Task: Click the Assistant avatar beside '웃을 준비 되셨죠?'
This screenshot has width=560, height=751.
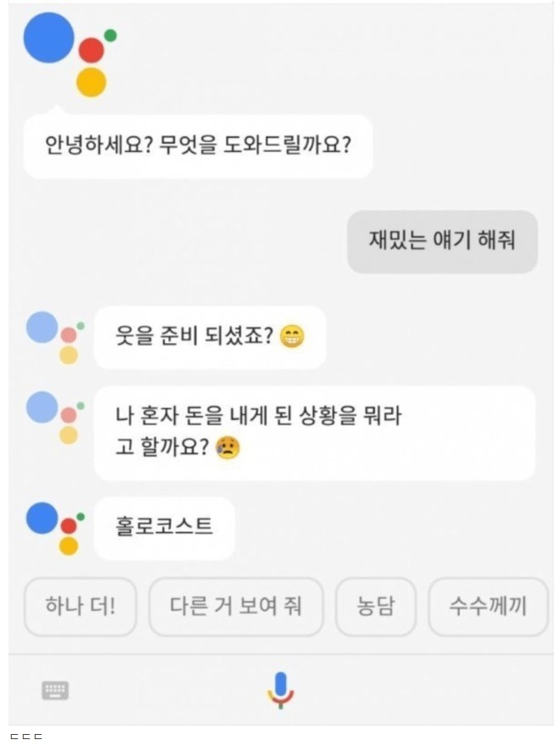Action: 56,337
